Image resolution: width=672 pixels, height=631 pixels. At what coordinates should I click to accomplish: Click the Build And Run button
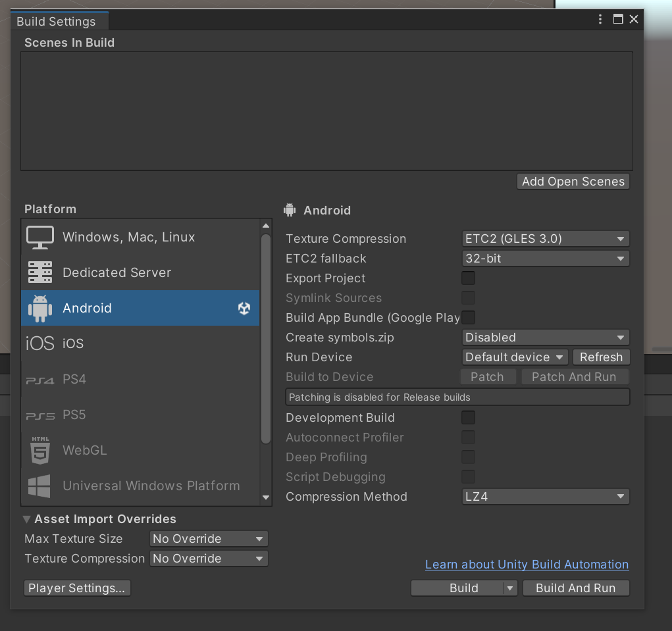click(x=576, y=588)
